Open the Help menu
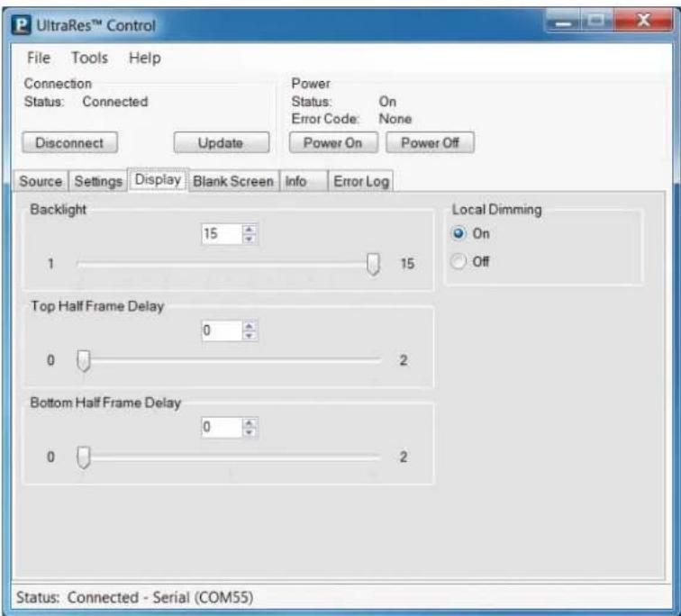Screen dimensions: 681x616 tap(145, 58)
